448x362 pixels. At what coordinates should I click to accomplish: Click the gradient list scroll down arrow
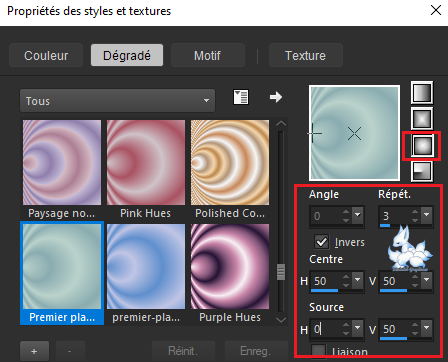[x=281, y=320]
